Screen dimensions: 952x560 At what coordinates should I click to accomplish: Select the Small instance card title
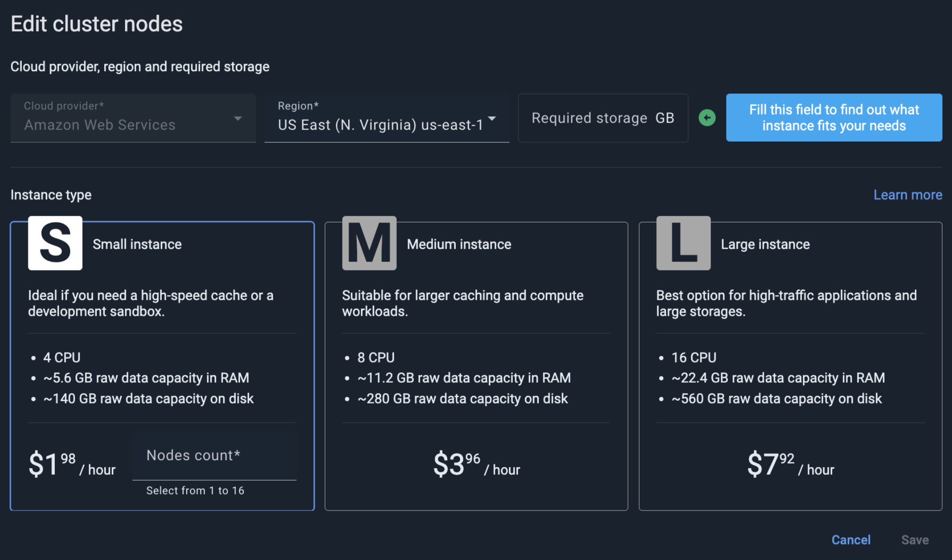[137, 244]
